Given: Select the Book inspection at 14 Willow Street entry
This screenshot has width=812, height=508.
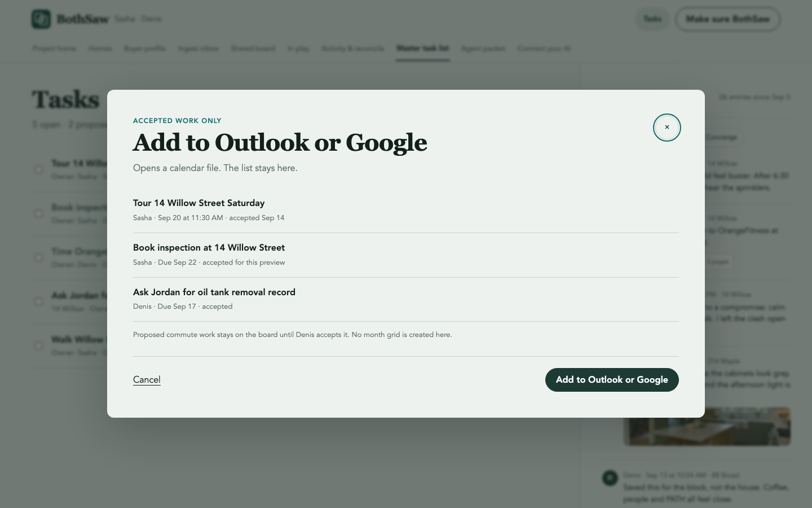Looking at the screenshot, I should point(406,255).
